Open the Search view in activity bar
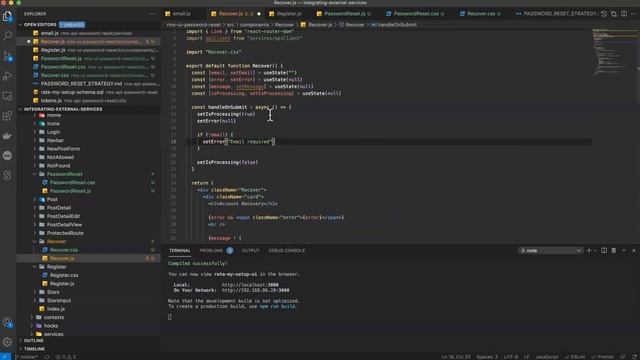The image size is (640, 360). (x=7, y=36)
